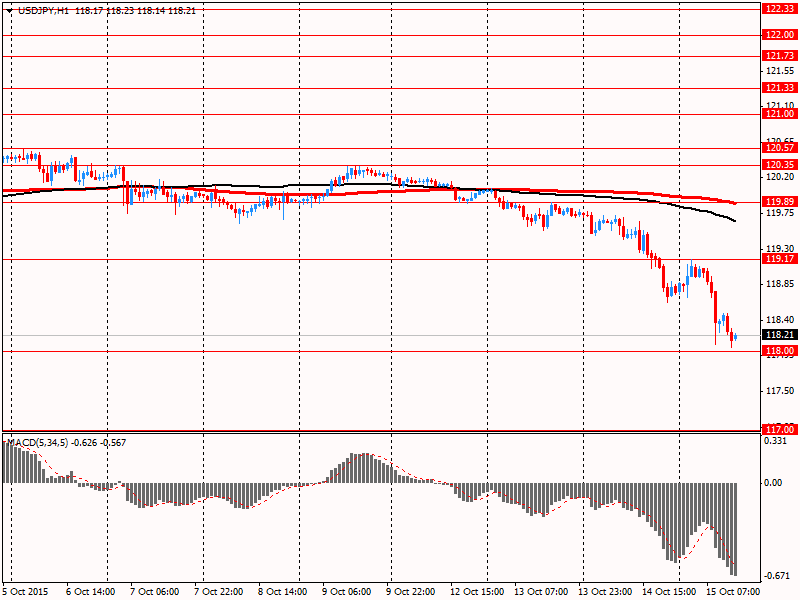This screenshot has height=600, width=800.
Task: Click the 122.33 red price level label
Action: (779, 9)
